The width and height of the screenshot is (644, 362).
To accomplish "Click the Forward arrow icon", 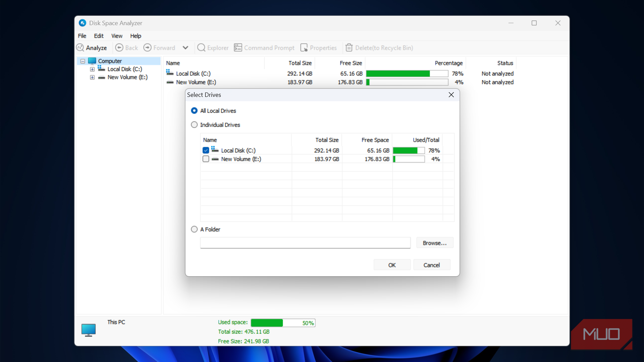I will 147,48.
